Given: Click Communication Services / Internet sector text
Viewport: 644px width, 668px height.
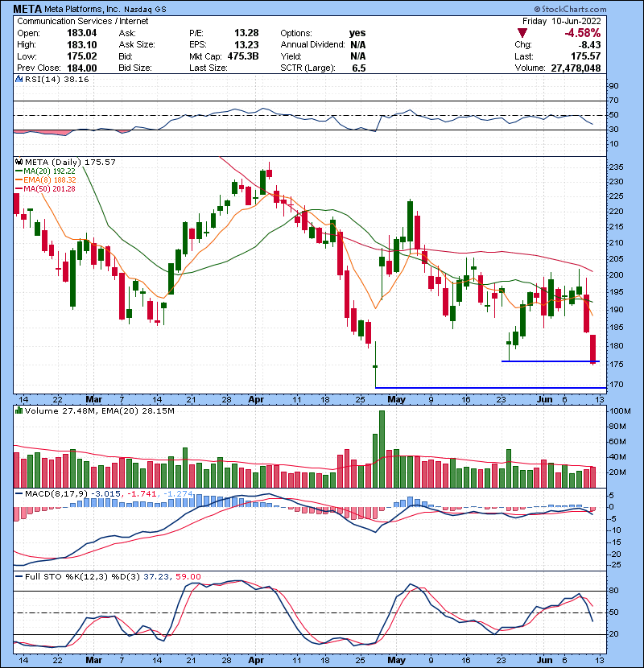Looking at the screenshot, I should 83,21.
